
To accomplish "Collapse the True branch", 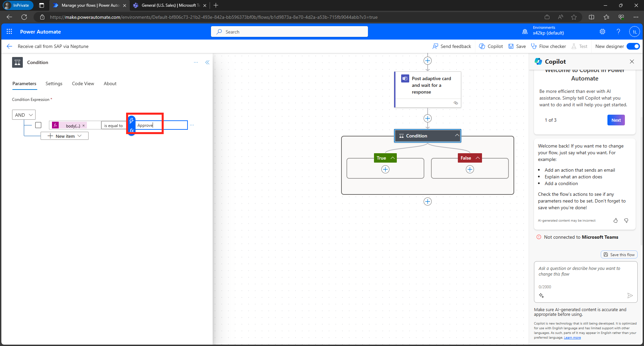I will pos(392,158).
